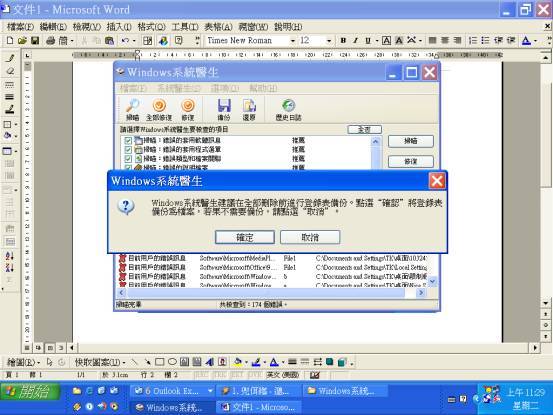
Task: Switch to Windows系統 folder taskbar item
Action: pos(345,391)
